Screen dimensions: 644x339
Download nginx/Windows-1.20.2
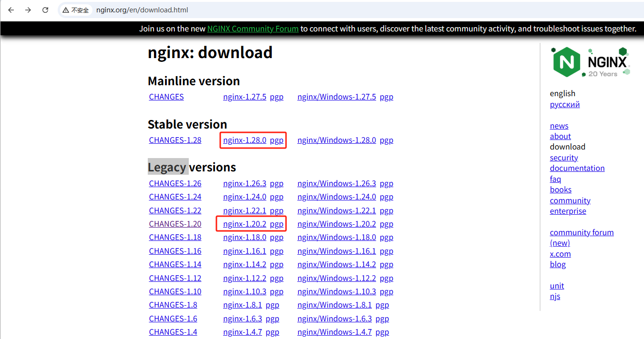[337, 224]
